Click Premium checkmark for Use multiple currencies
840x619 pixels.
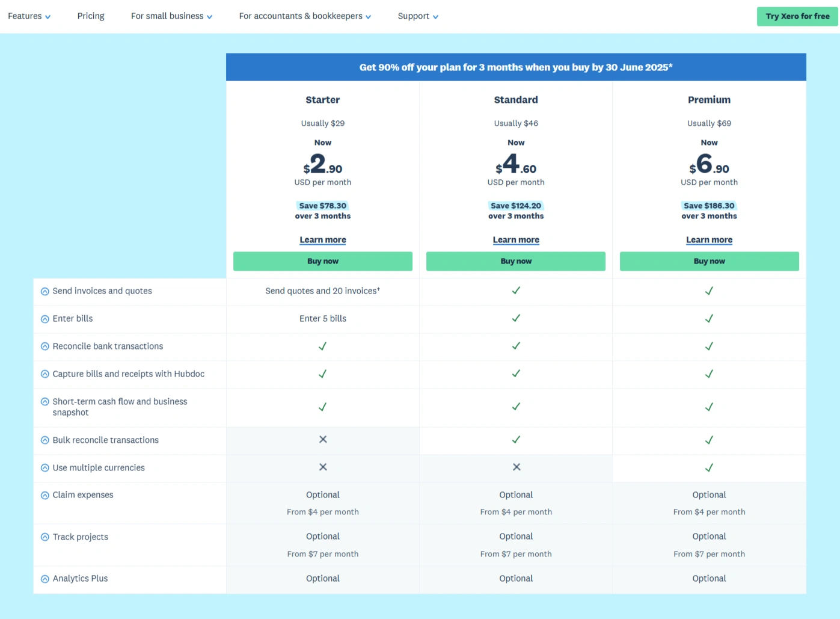[x=710, y=467]
